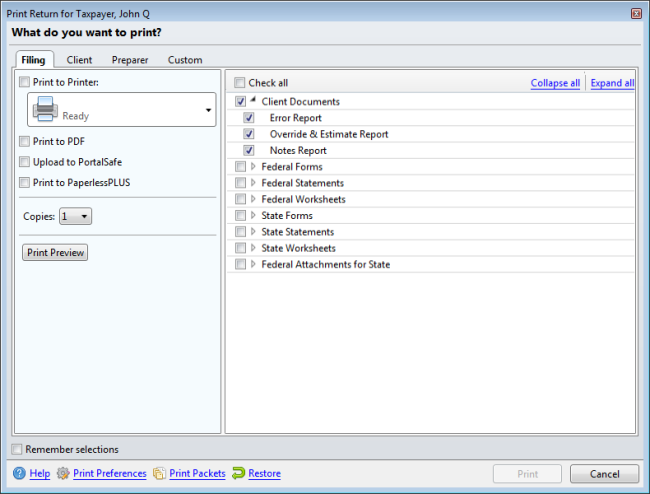
Task: Tick the Upload to PortalSafe checkbox
Action: 25,162
